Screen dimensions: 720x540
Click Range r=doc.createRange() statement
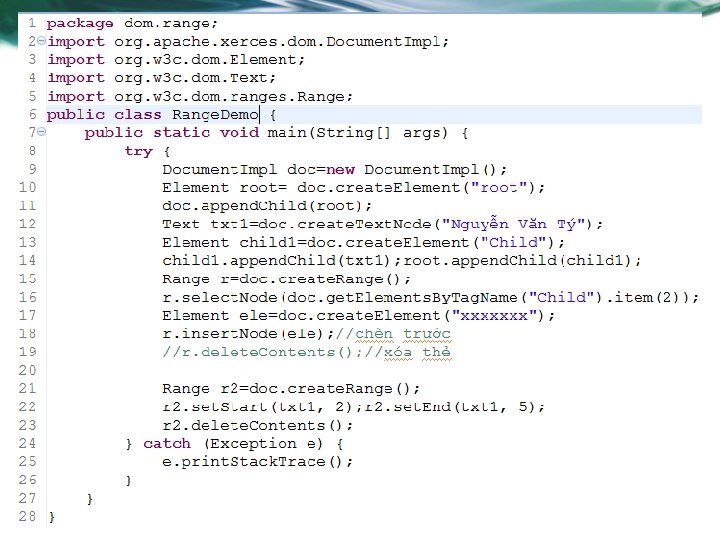coord(286,279)
